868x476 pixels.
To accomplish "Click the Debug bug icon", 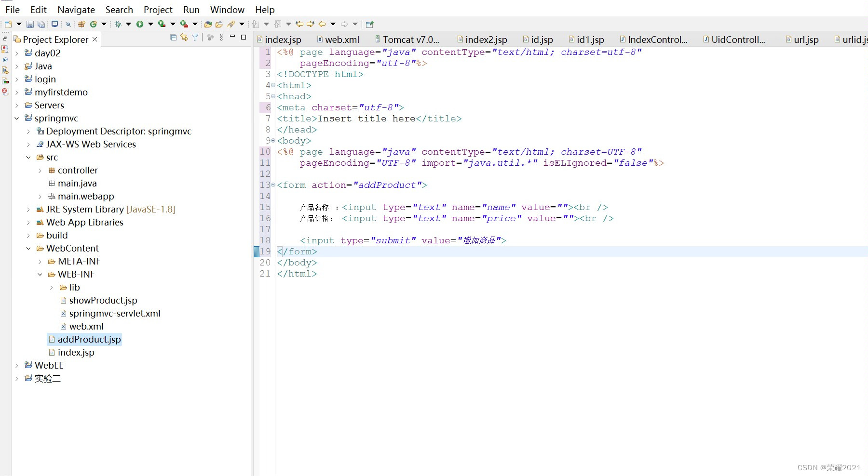I will [x=118, y=24].
